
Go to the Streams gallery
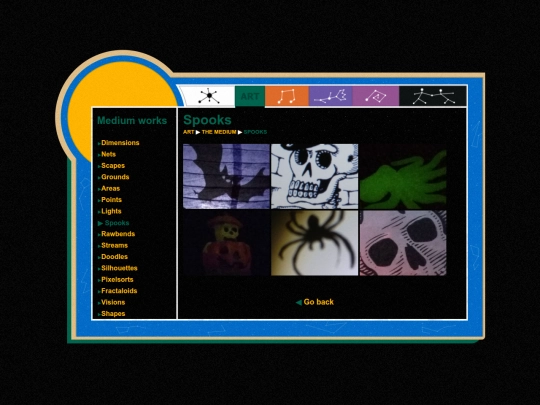pos(114,245)
